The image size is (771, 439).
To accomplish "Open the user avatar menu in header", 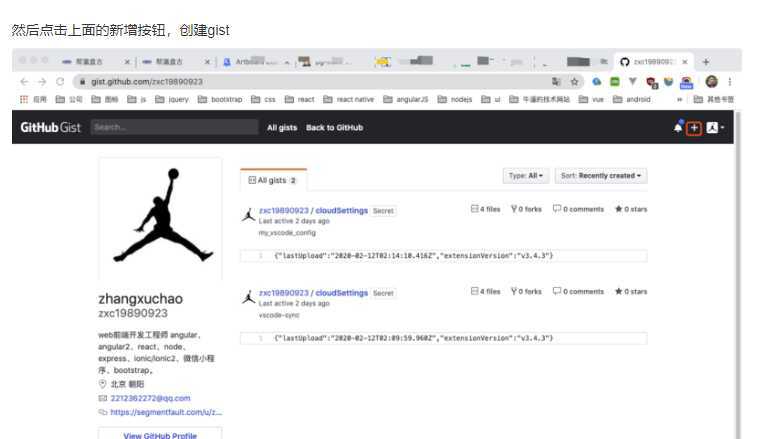I will point(715,128).
